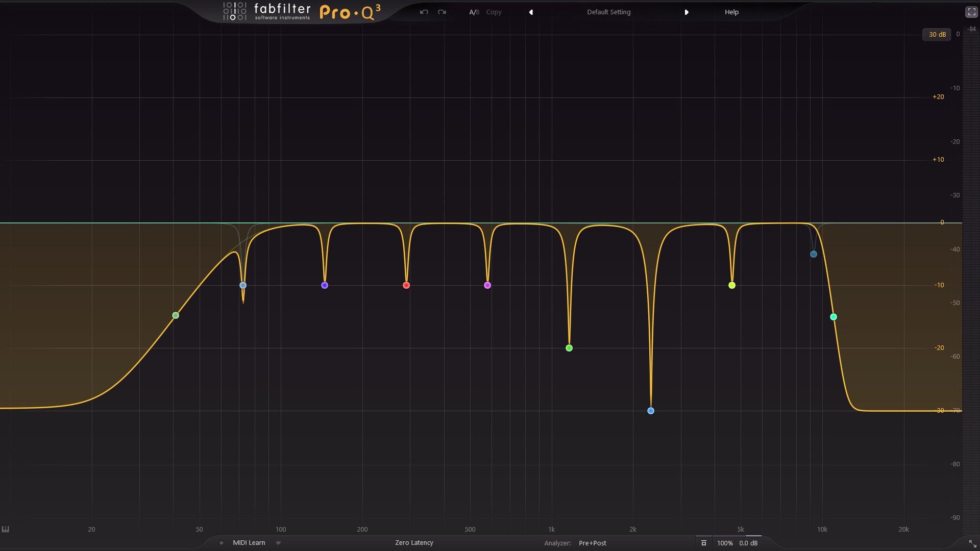Open the piano keyboard display icon
This screenshot has height=551, width=980.
pos(6,529)
